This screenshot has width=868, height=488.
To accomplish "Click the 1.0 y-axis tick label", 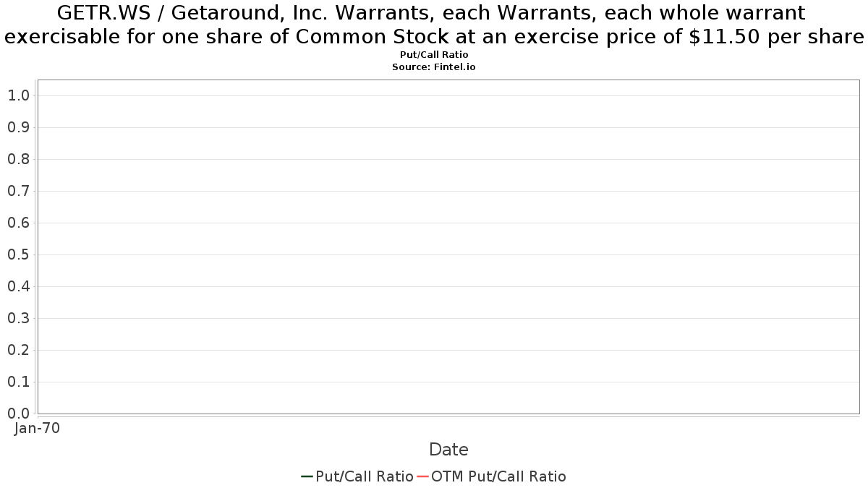I will pos(18,95).
